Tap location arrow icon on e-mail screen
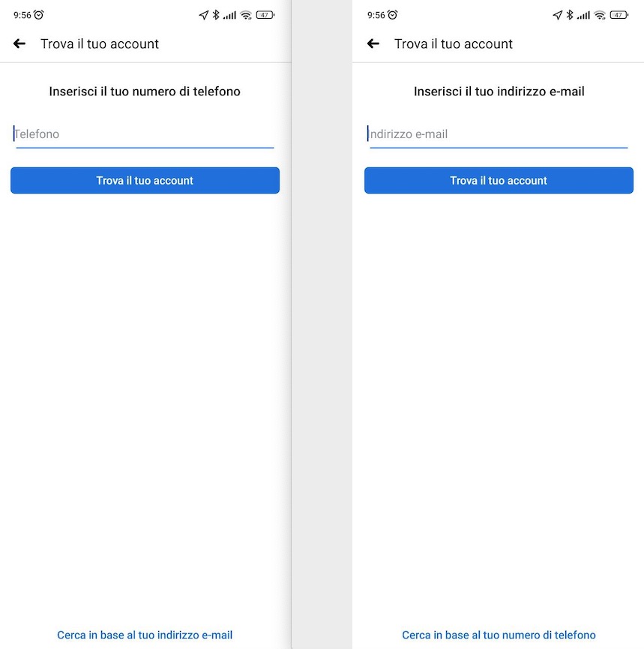The image size is (644, 649). tap(557, 15)
